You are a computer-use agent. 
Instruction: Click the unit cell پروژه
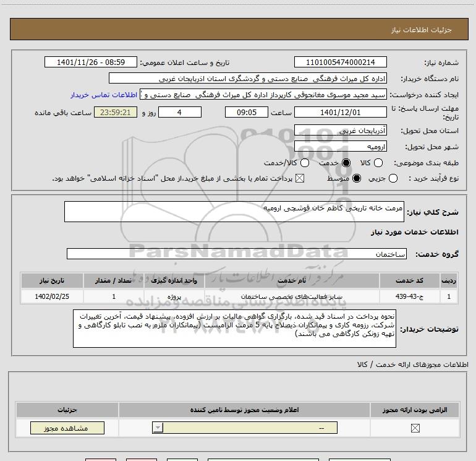174,296
